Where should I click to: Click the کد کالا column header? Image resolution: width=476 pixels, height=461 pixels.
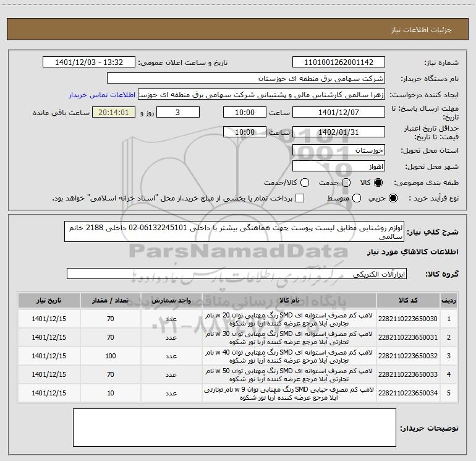(407, 300)
